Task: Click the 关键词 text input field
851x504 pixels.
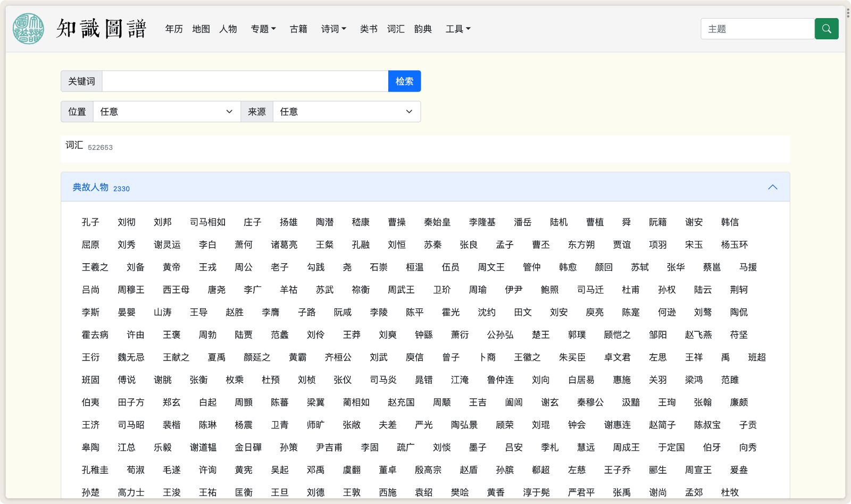Action: point(245,81)
